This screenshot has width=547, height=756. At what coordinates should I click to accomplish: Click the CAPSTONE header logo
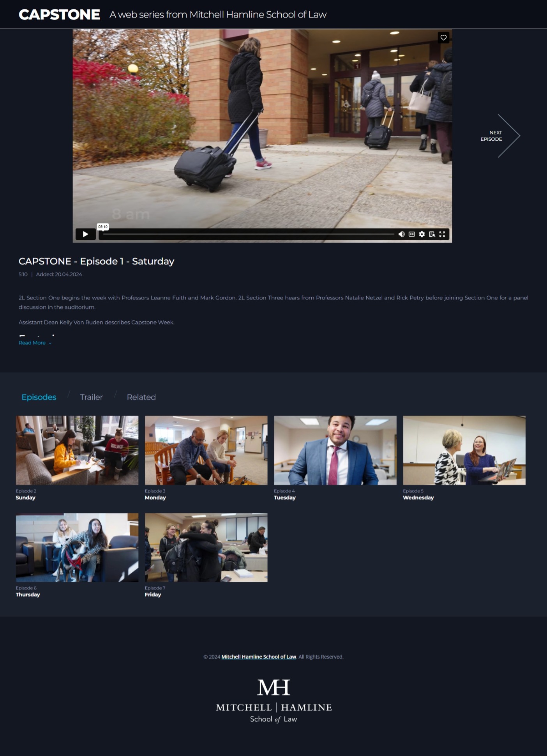[x=60, y=15]
